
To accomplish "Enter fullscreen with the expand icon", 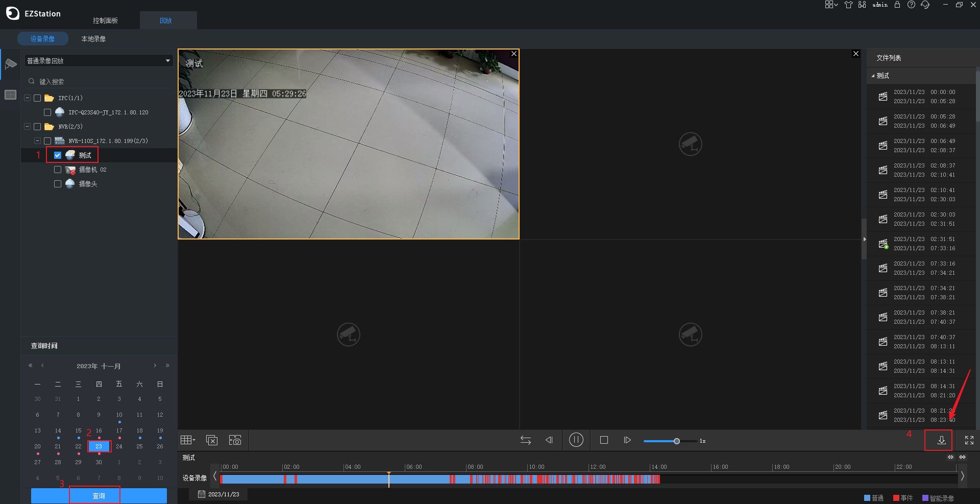I will (x=969, y=440).
